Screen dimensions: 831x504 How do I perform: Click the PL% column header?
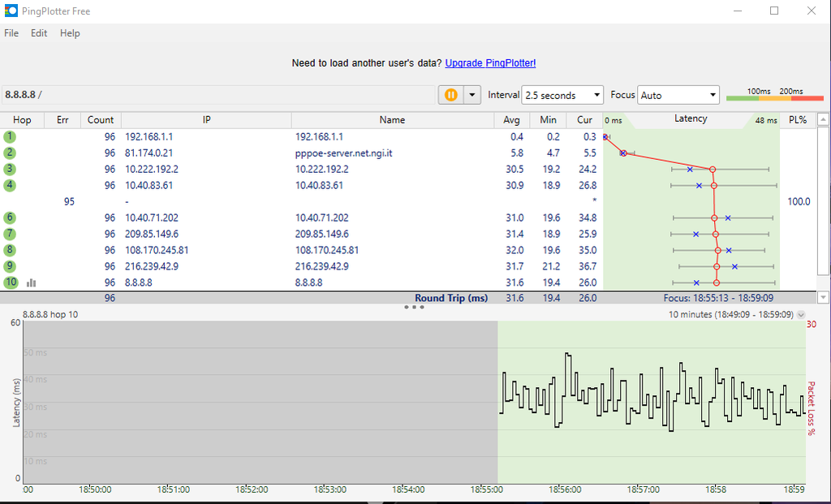798,120
